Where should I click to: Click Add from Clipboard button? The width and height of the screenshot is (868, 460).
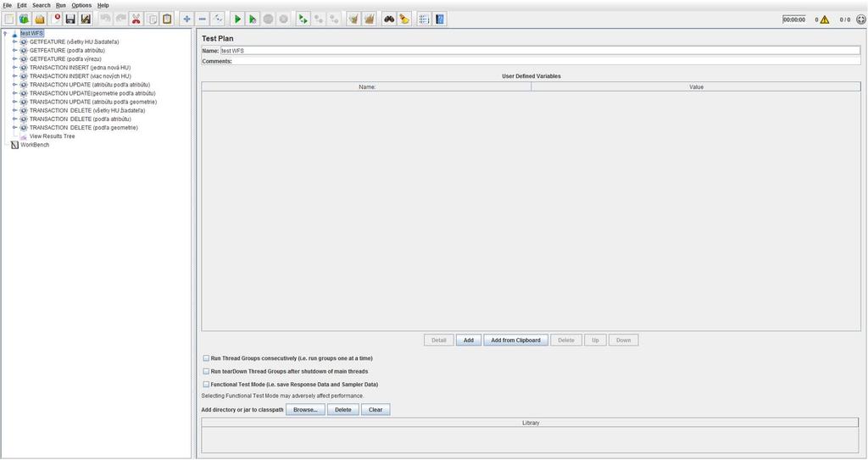[515, 341]
